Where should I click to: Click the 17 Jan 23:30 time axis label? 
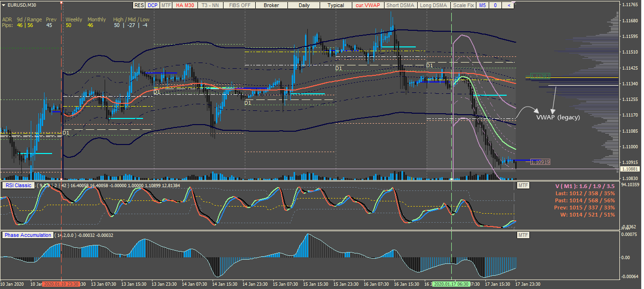[x=527, y=285]
